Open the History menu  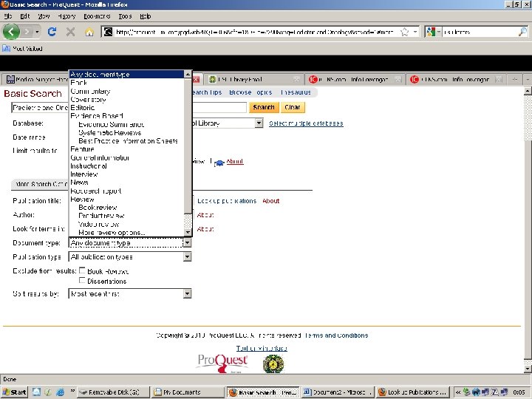(x=66, y=16)
